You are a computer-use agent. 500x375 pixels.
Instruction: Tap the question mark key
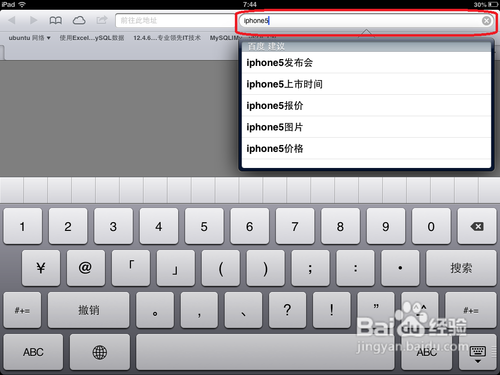[287, 310]
